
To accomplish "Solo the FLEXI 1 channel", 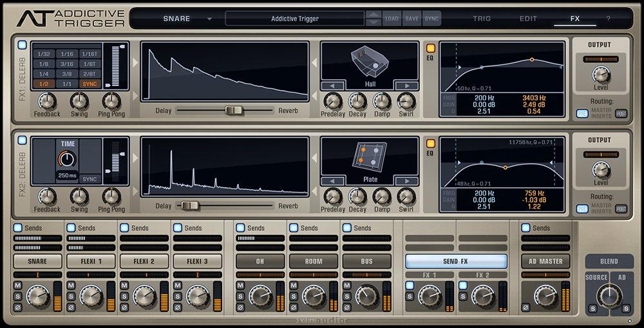I will 71,296.
